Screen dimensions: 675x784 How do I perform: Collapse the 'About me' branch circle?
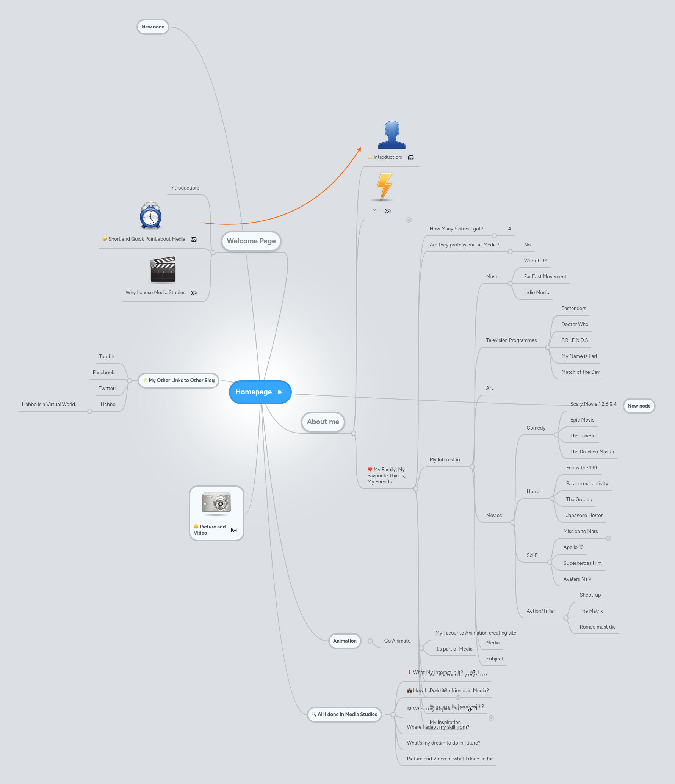(353, 433)
